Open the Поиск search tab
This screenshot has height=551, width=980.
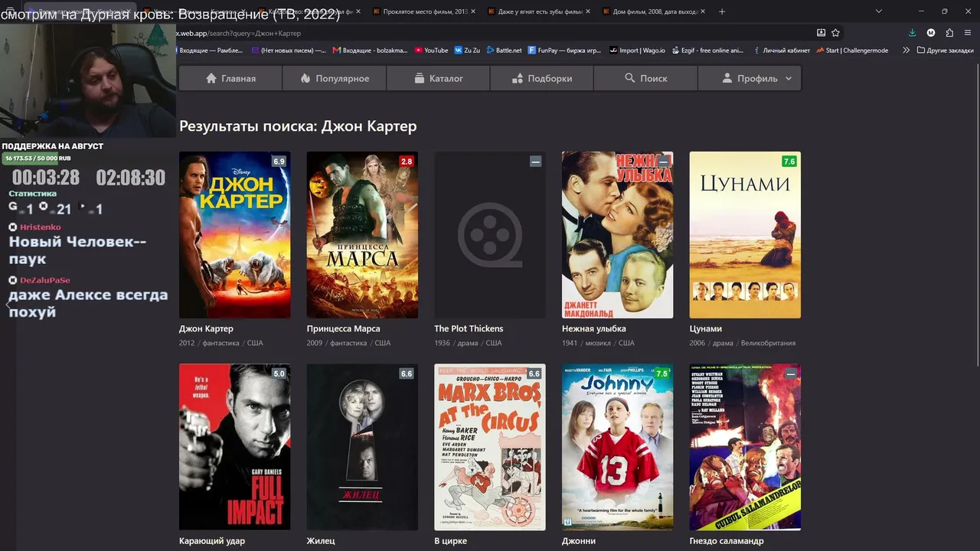646,78
